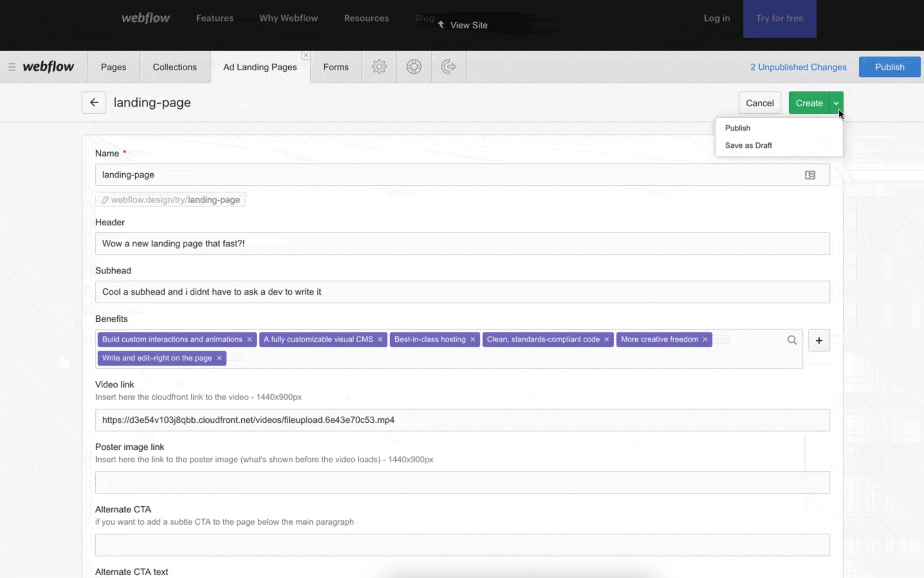Choose Save as Draft option

click(748, 145)
